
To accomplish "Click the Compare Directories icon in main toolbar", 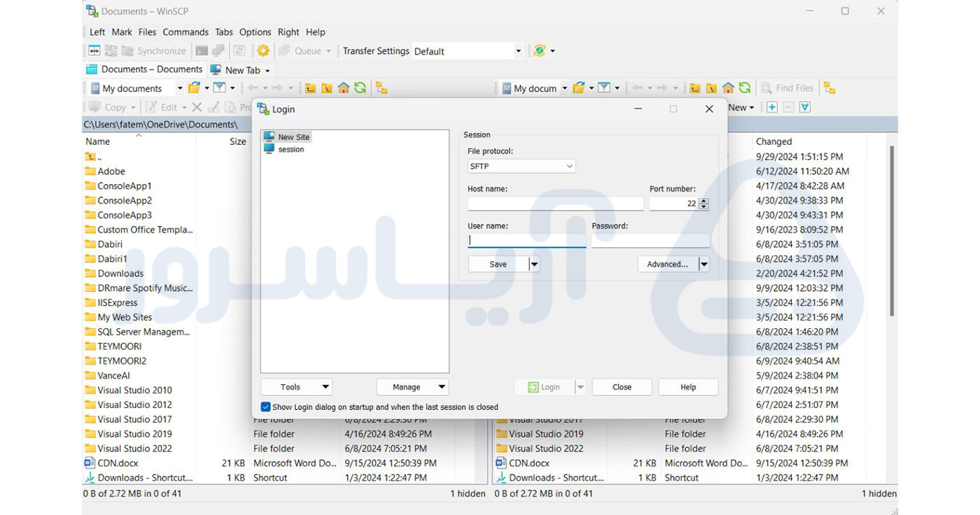I will pyautogui.click(x=94, y=50).
